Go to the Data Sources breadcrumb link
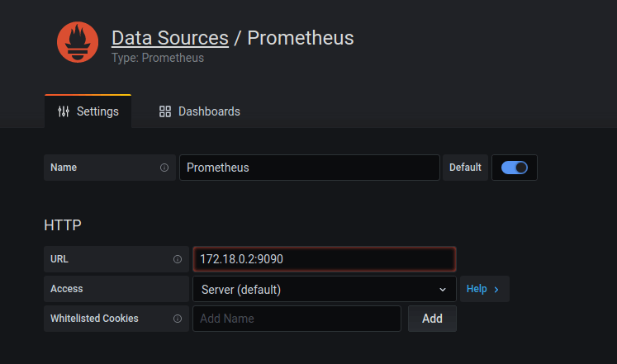 (170, 38)
